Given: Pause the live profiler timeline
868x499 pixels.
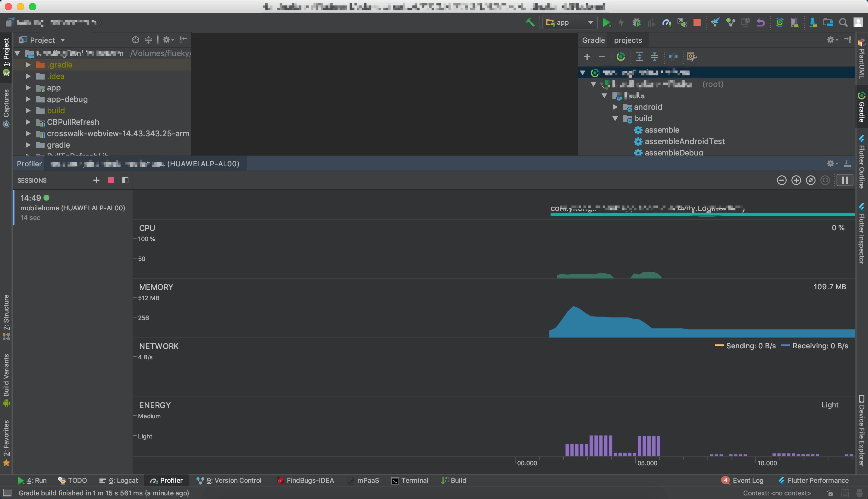Looking at the screenshot, I should (845, 180).
